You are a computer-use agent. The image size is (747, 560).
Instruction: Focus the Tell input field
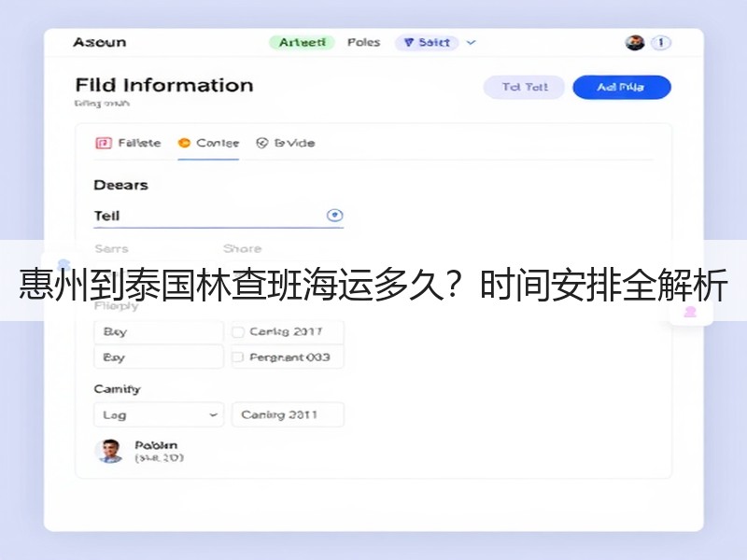[218, 216]
